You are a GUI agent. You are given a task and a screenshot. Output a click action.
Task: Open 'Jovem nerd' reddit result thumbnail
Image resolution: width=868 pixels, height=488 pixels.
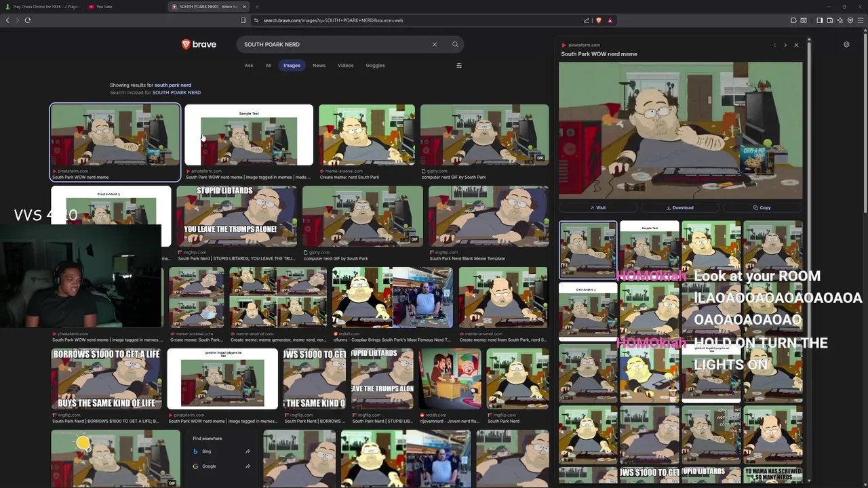(450, 379)
